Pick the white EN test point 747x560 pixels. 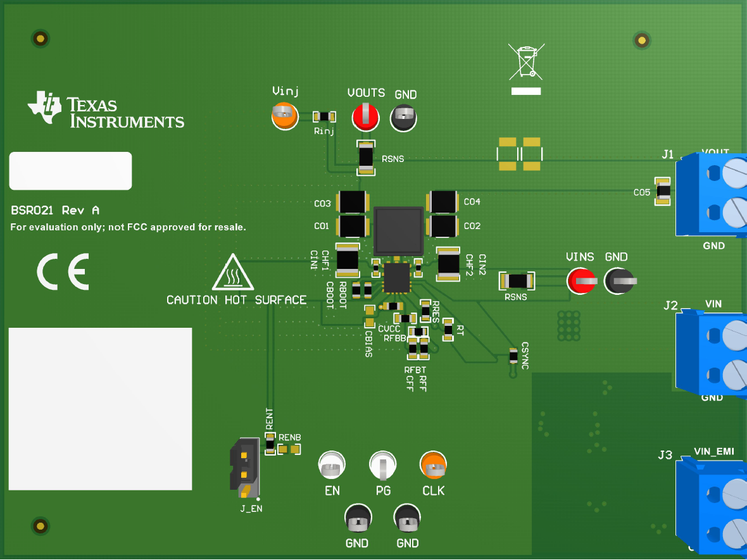[332, 467]
